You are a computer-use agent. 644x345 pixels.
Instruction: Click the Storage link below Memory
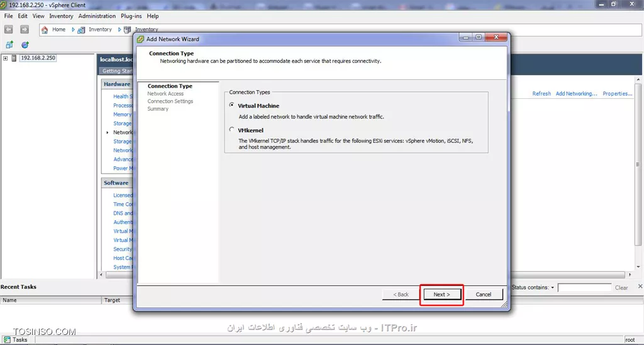click(x=123, y=123)
